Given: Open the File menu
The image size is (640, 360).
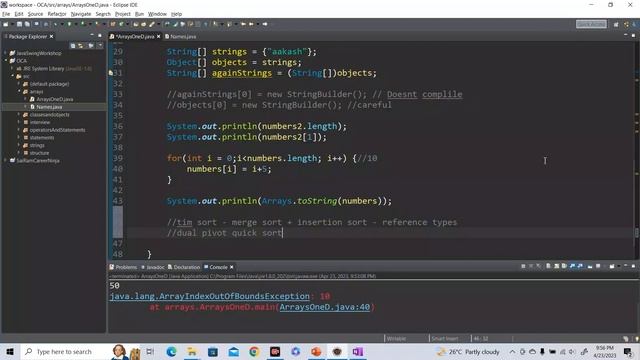Looking at the screenshot, I should pos(6,14).
